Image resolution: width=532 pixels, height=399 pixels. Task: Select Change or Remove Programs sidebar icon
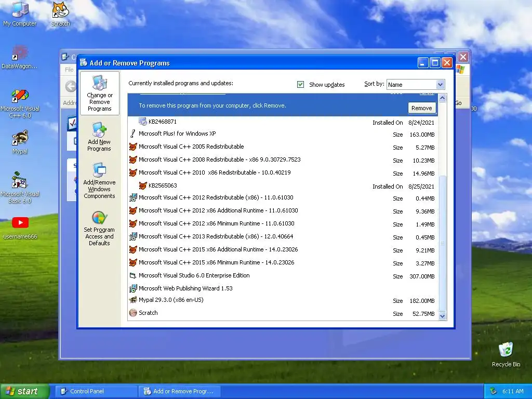click(99, 94)
